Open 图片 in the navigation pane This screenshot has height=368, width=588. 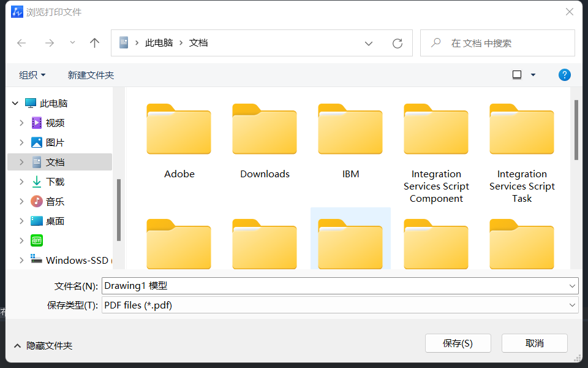pyautogui.click(x=48, y=142)
